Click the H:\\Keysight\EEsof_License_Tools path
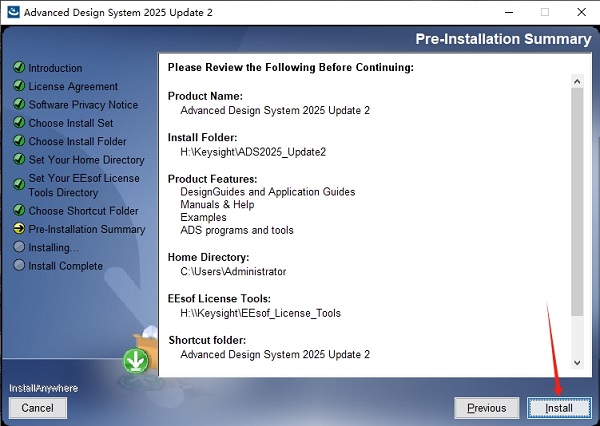Viewport: 600px width, 426px height. click(260, 313)
